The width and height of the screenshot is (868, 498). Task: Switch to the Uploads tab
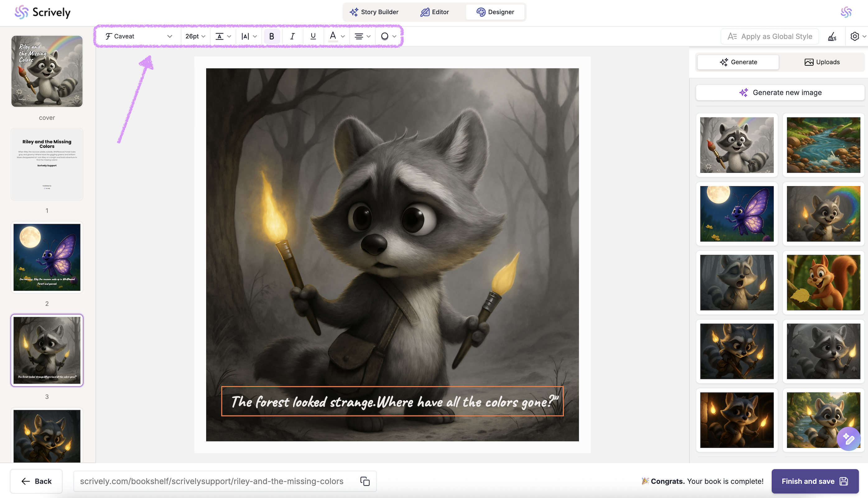coord(822,62)
